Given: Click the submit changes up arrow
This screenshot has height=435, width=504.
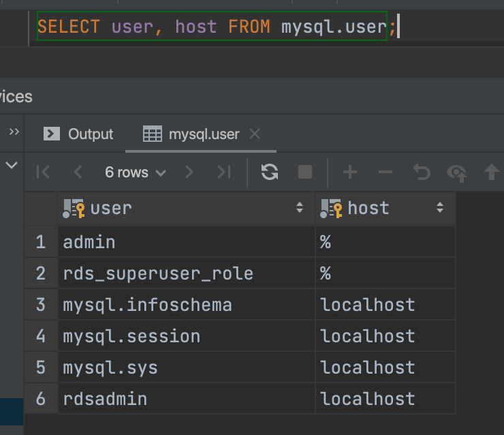Looking at the screenshot, I should point(491,172).
